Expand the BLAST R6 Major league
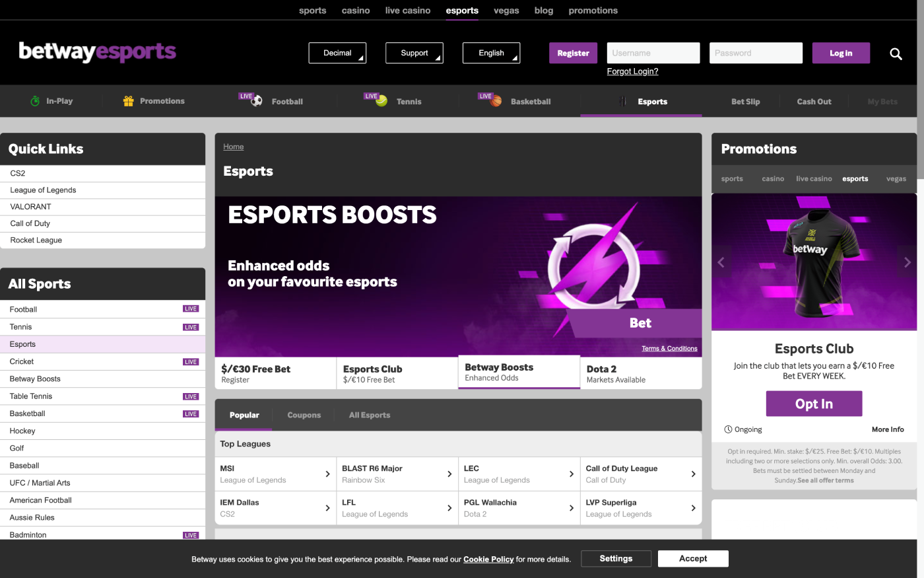Viewport: 924px width, 578px height. point(397,474)
